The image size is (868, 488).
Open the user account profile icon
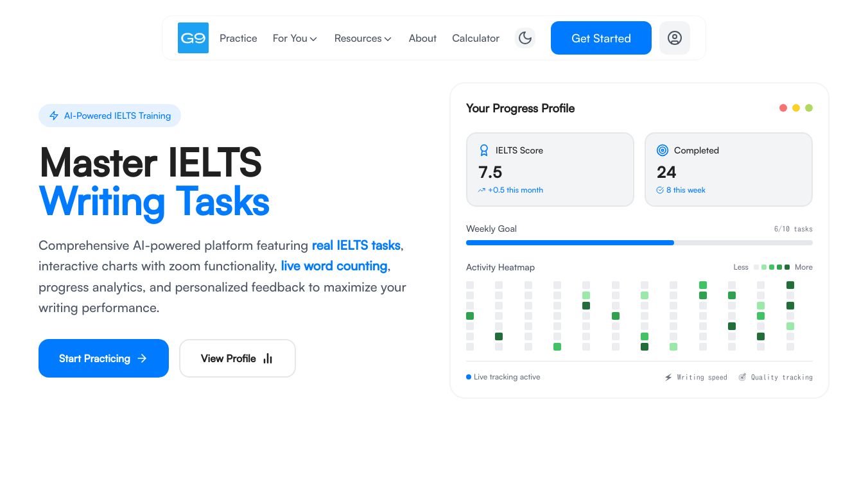(674, 38)
